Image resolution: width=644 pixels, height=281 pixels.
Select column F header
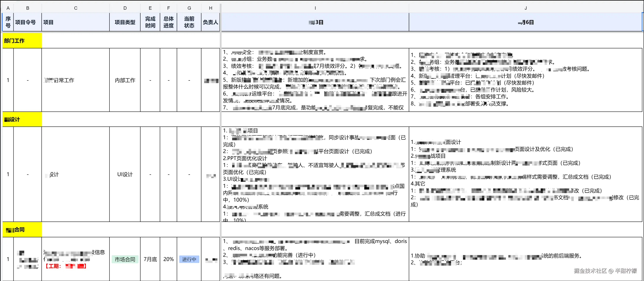click(168, 8)
